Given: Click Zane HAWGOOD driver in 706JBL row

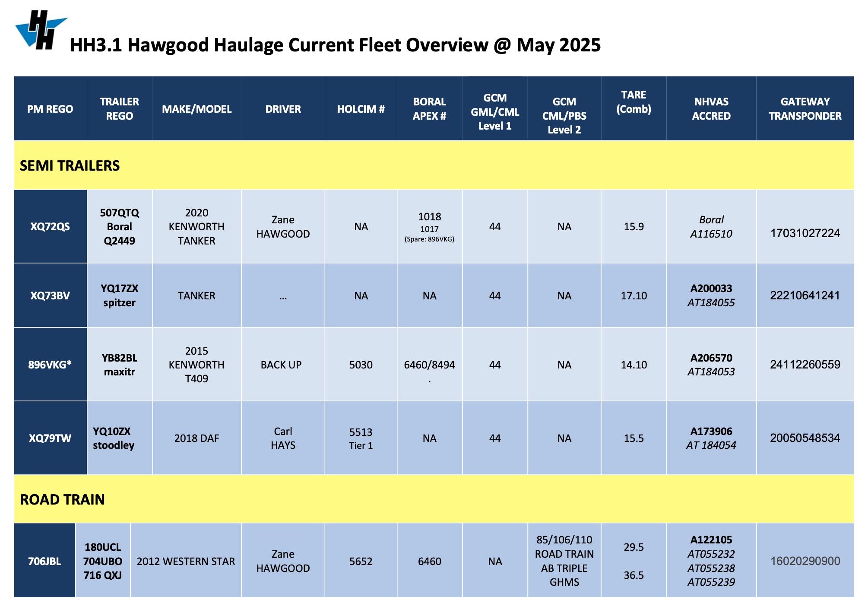Looking at the screenshot, I should (x=283, y=561).
